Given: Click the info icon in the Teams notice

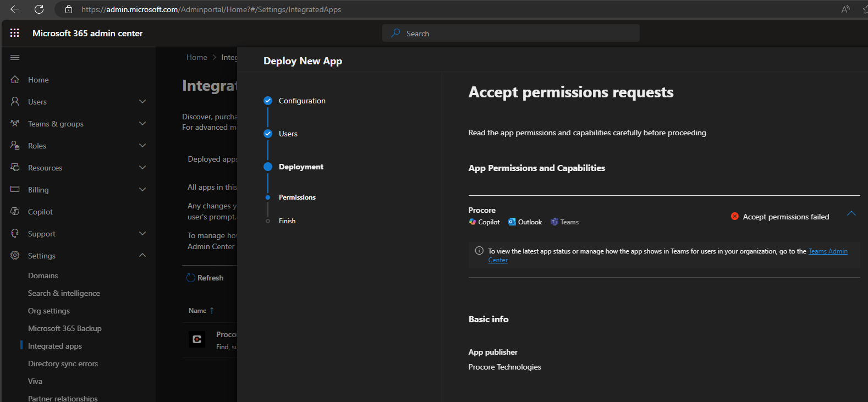Looking at the screenshot, I should pos(479,251).
